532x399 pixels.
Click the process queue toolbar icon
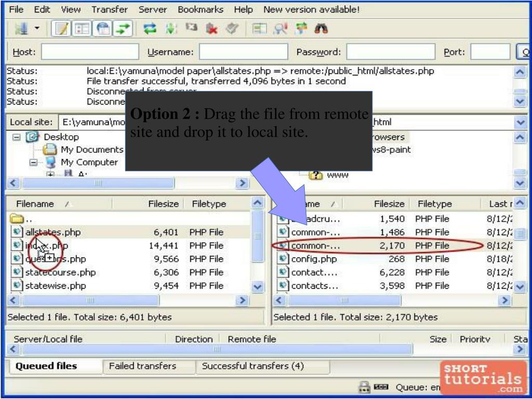[x=171, y=29]
